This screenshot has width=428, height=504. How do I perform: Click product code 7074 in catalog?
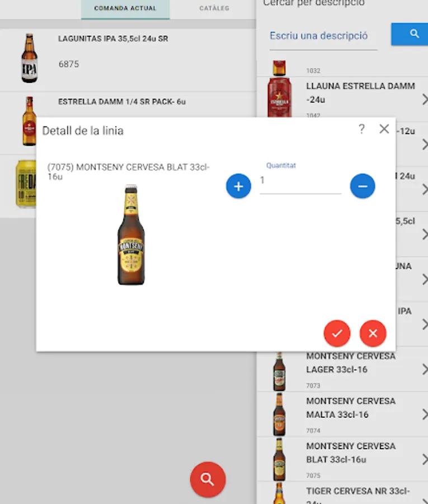pos(313,431)
